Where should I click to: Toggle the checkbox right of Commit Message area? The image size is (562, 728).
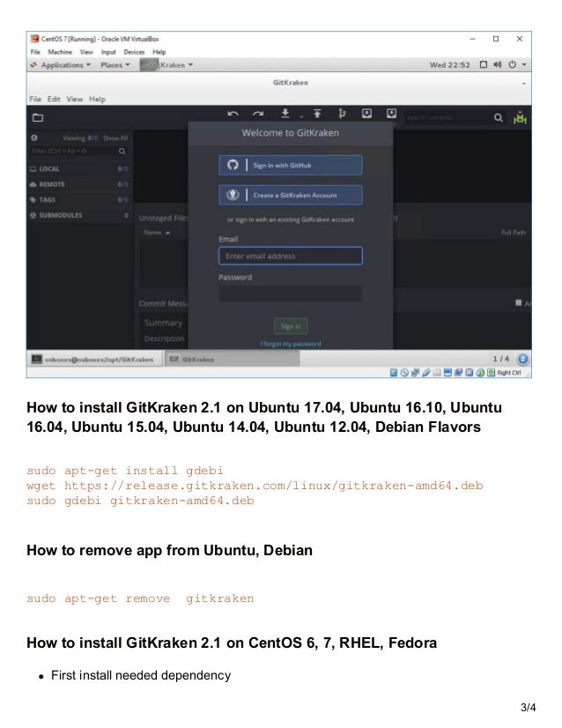point(518,302)
